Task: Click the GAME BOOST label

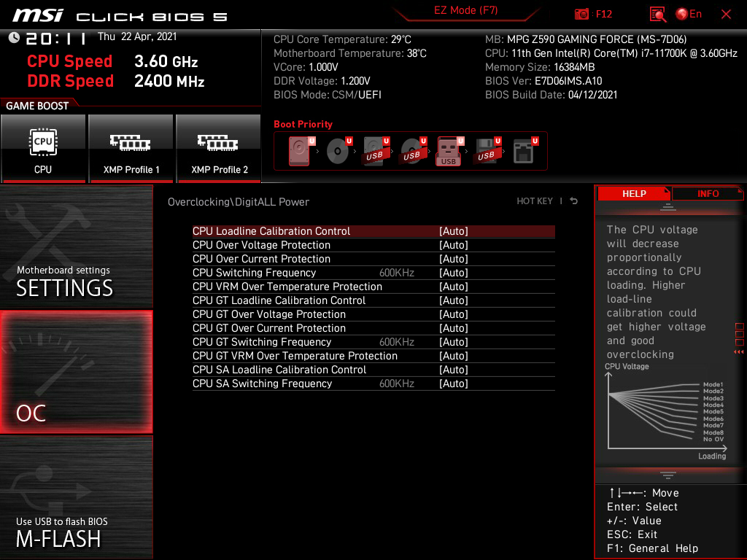Action: point(37,106)
